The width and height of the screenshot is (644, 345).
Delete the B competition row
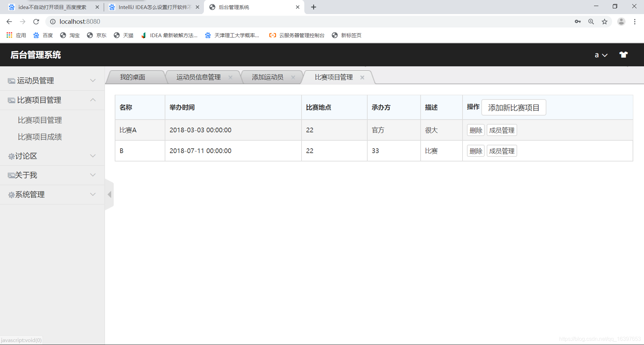click(476, 151)
